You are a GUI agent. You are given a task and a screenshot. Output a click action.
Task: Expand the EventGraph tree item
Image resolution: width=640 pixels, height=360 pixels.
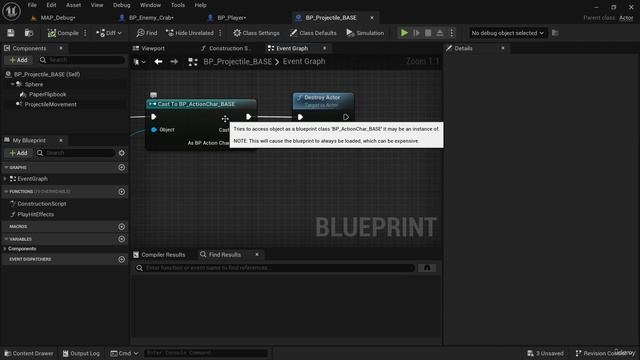(x=5, y=179)
